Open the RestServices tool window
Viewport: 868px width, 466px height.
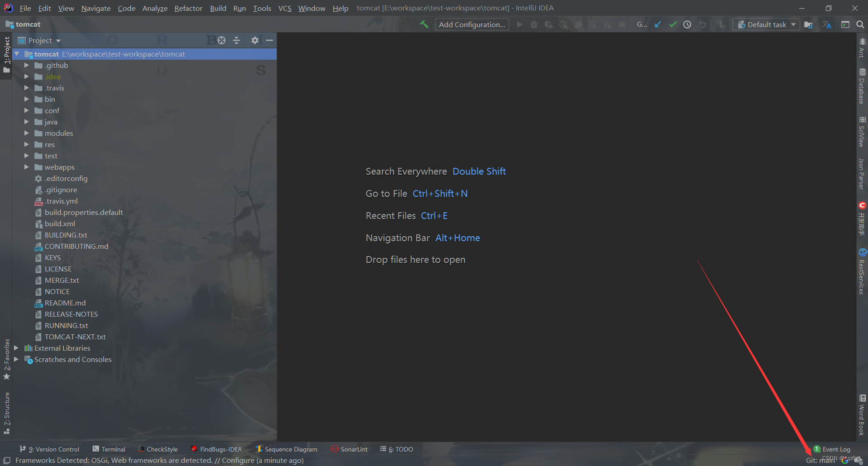tap(862, 271)
